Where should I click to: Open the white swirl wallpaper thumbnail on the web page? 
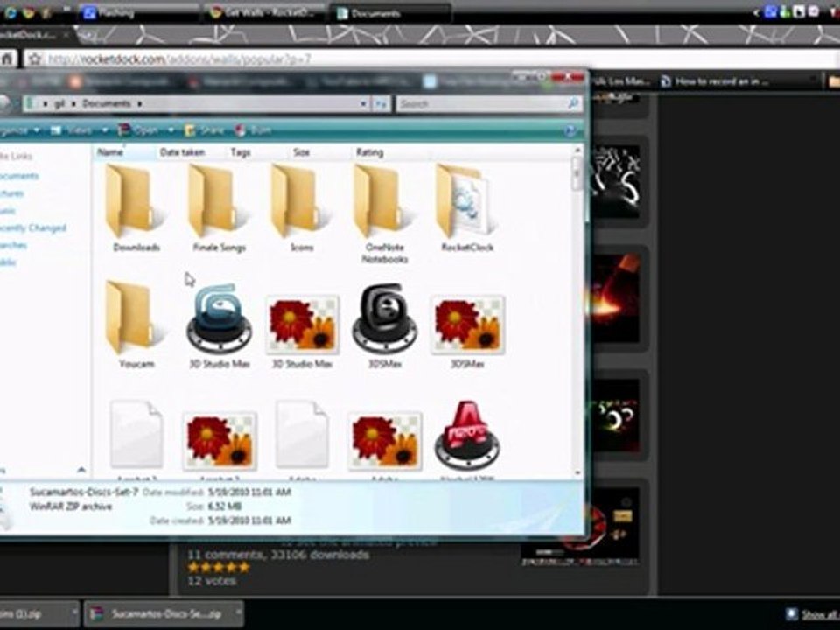(x=614, y=181)
